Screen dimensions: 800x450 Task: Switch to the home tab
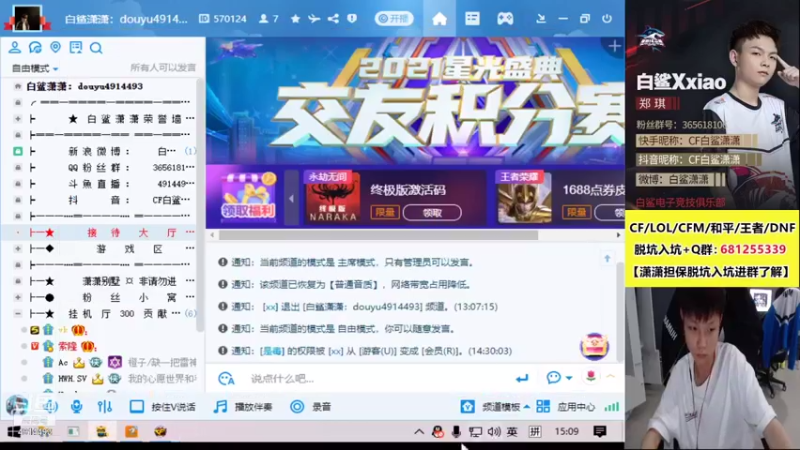(439, 19)
